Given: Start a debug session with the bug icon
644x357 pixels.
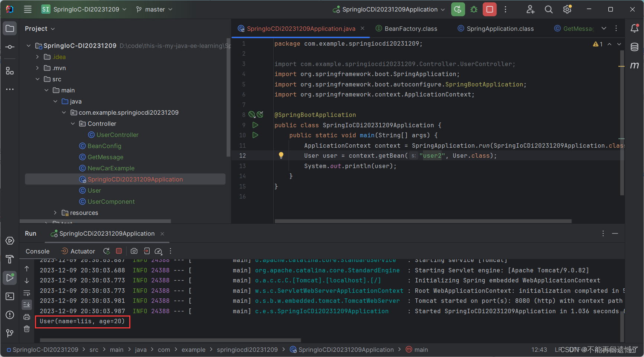Looking at the screenshot, I should [x=474, y=9].
